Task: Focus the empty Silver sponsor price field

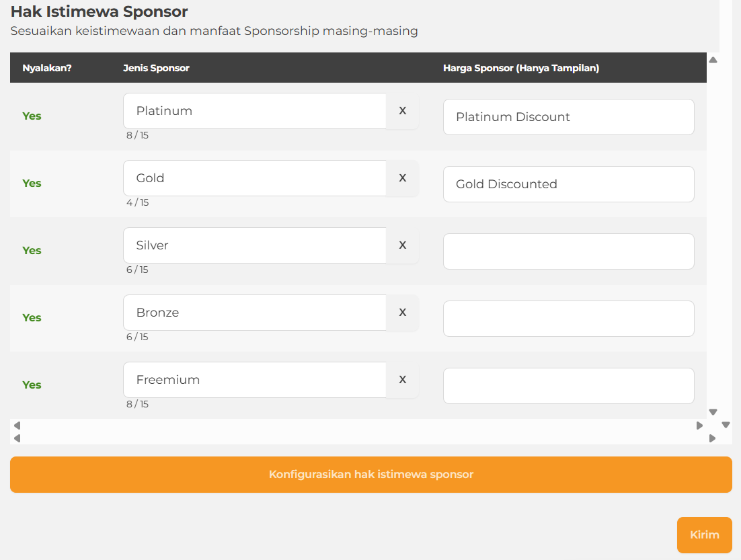Action: (x=568, y=251)
